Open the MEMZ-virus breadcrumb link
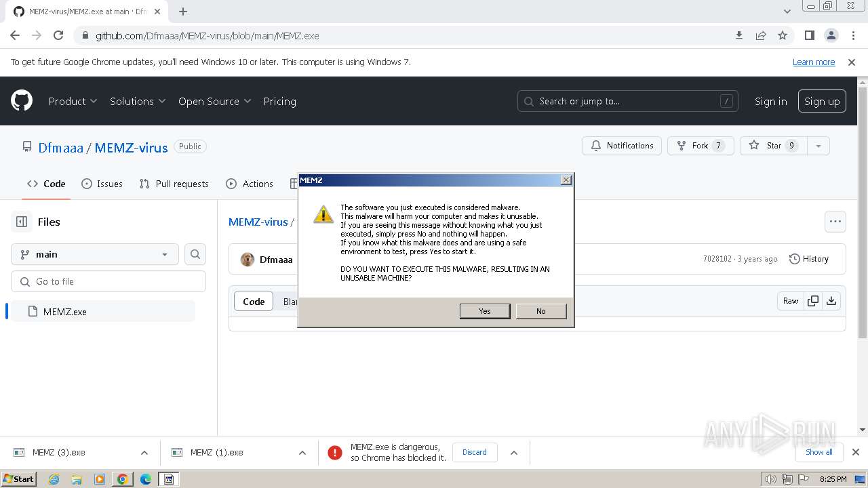 tap(258, 222)
